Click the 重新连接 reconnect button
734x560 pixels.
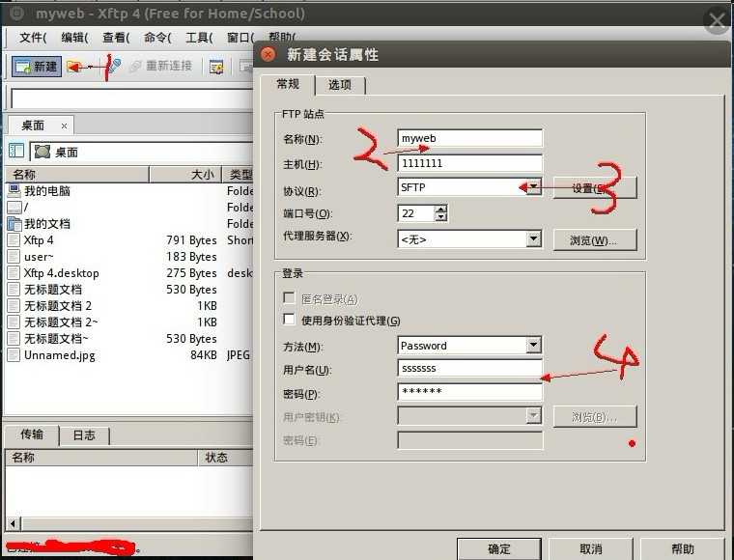(x=161, y=66)
